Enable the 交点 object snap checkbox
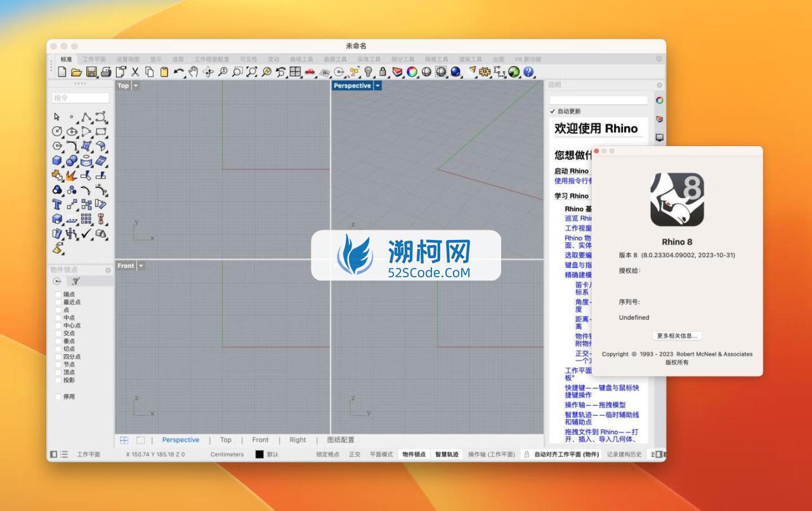812x511 pixels. pos(58,333)
